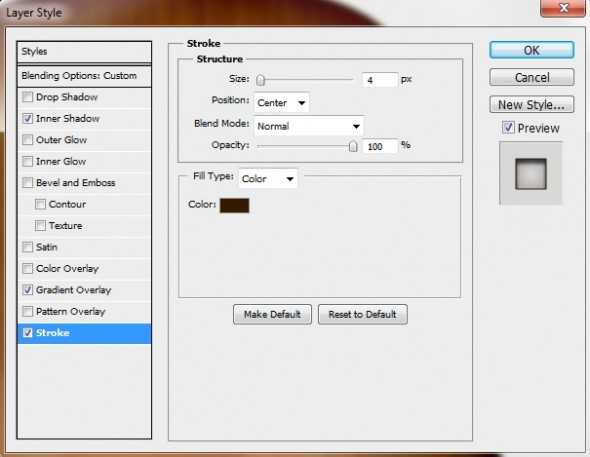The height and width of the screenshot is (457, 590).
Task: Click the Opacity slider handle
Action: pos(353,146)
